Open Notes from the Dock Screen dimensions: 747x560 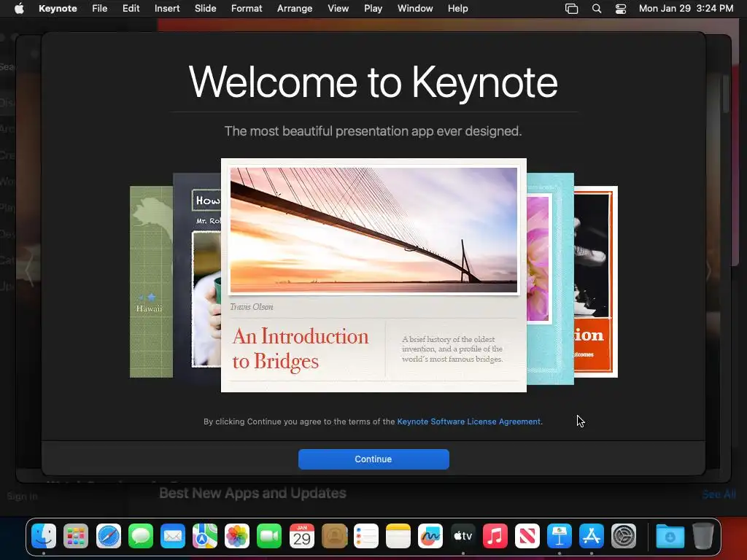pyautogui.click(x=398, y=536)
